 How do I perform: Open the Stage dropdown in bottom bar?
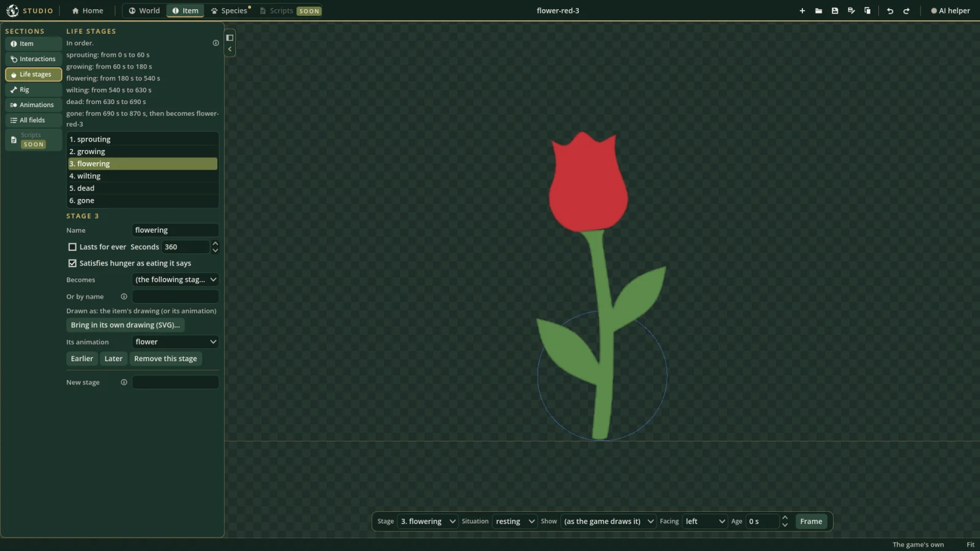428,522
